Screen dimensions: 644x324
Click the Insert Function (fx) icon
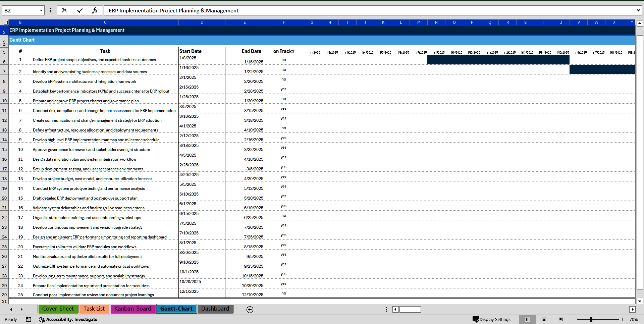coord(95,10)
